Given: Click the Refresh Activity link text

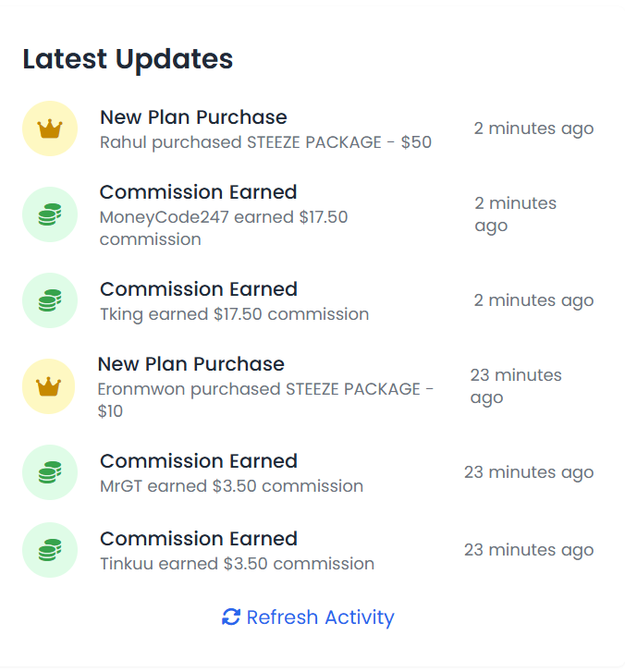Looking at the screenshot, I should [x=320, y=617].
